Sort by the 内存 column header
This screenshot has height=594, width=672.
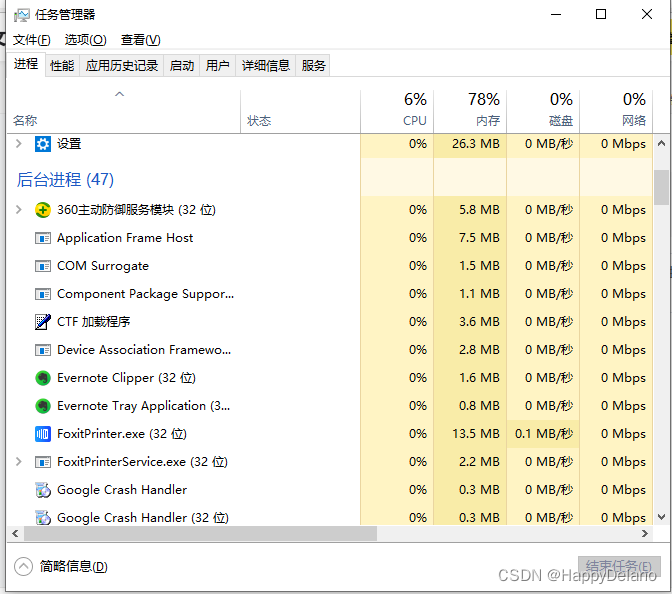click(470, 110)
